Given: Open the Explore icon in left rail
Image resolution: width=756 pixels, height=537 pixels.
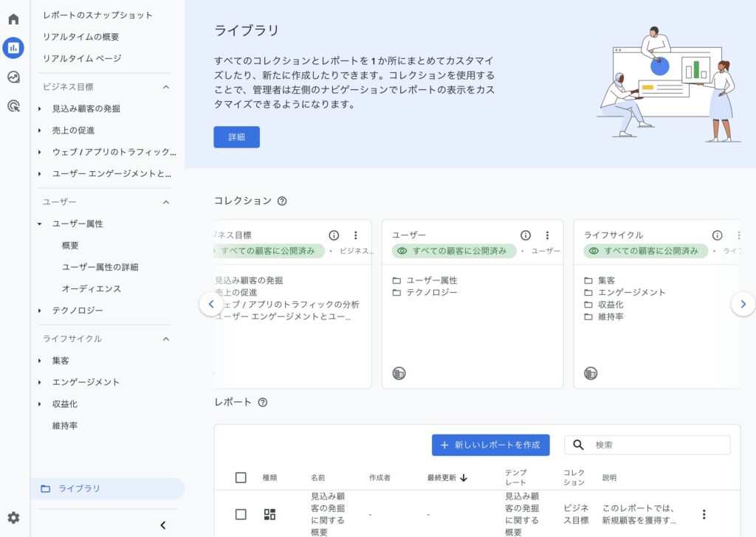Looking at the screenshot, I should pos(13,77).
